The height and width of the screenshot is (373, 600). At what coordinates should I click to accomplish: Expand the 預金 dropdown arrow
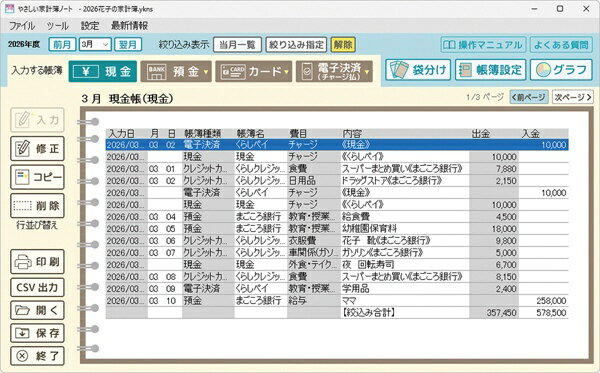pyautogui.click(x=206, y=72)
